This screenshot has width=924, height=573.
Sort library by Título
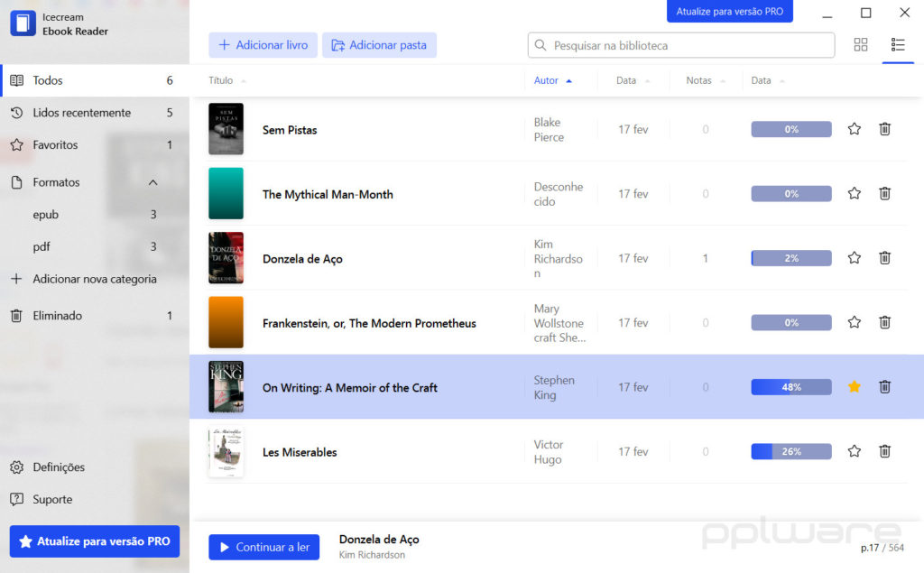tap(221, 80)
